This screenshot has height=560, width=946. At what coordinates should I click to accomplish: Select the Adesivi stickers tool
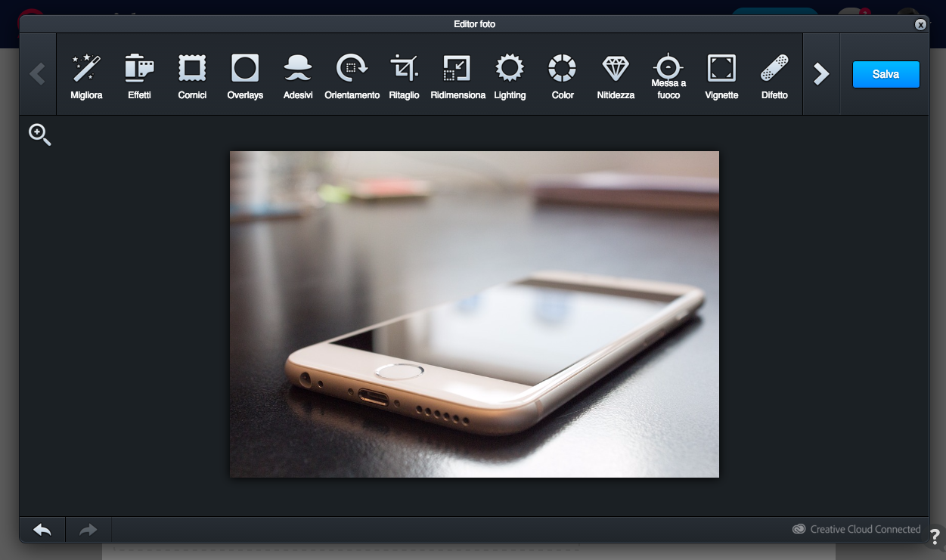tap(297, 74)
